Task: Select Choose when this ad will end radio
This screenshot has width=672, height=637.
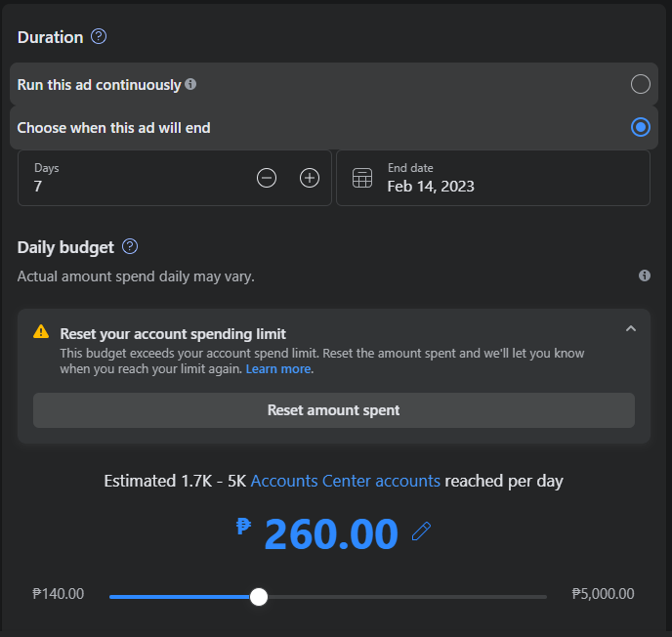Action: click(x=641, y=127)
